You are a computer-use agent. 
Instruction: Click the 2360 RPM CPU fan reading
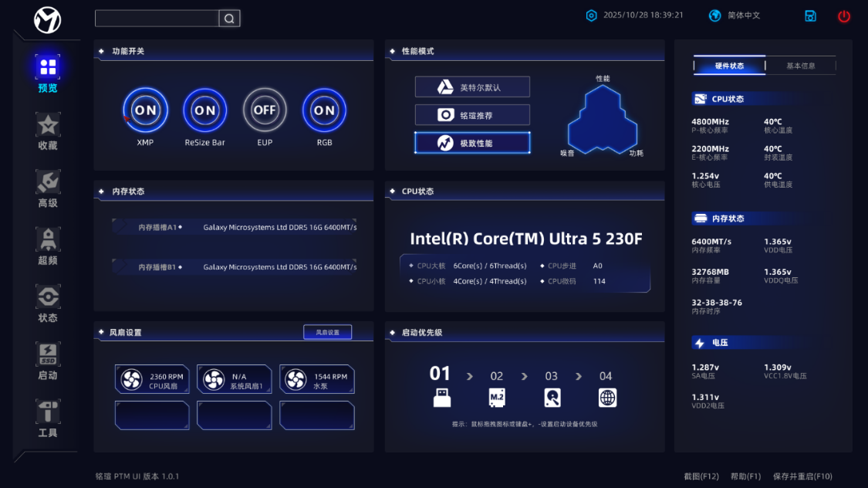pyautogui.click(x=166, y=377)
